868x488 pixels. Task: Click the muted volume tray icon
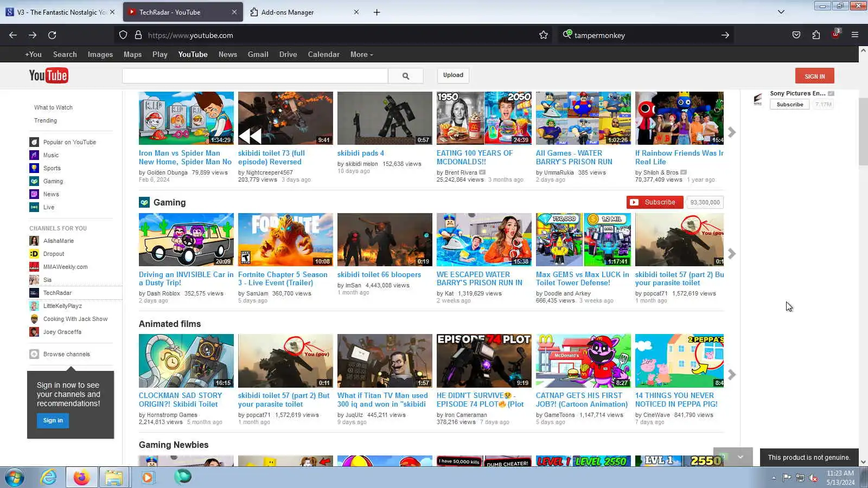pos(813,478)
